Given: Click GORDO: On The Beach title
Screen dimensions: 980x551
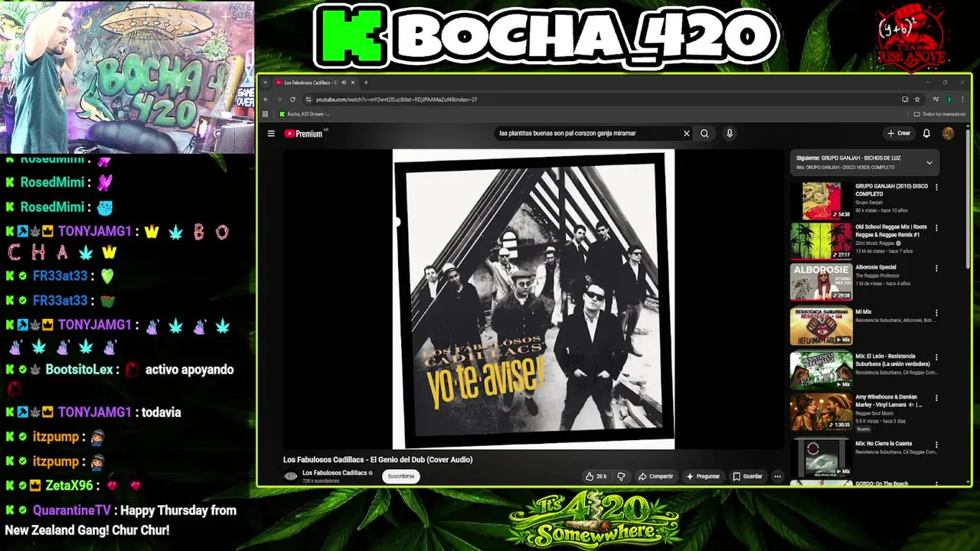Looking at the screenshot, I should click(x=881, y=484).
